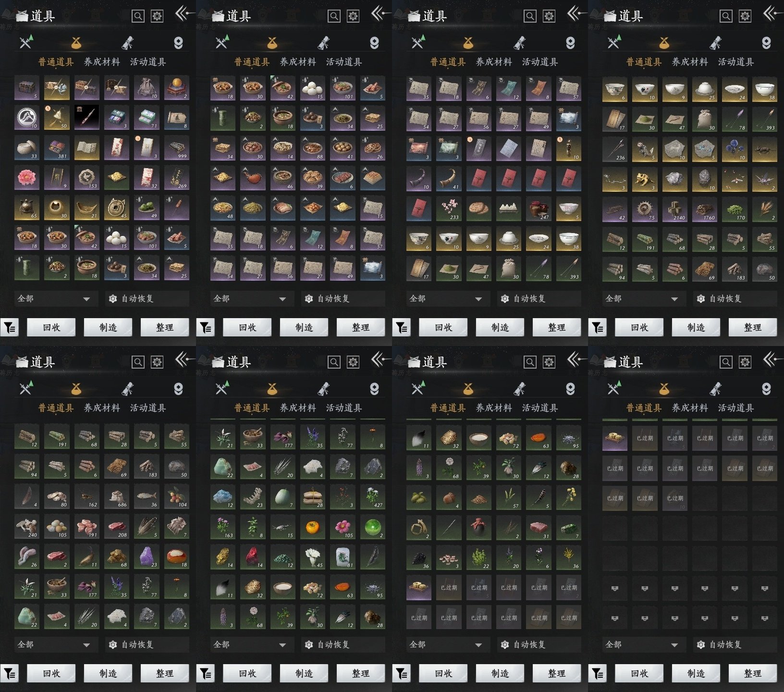The image size is (784, 692).
Task: Click the drop-pin category icon in the third bottom panel
Action: pyautogui.click(x=570, y=388)
